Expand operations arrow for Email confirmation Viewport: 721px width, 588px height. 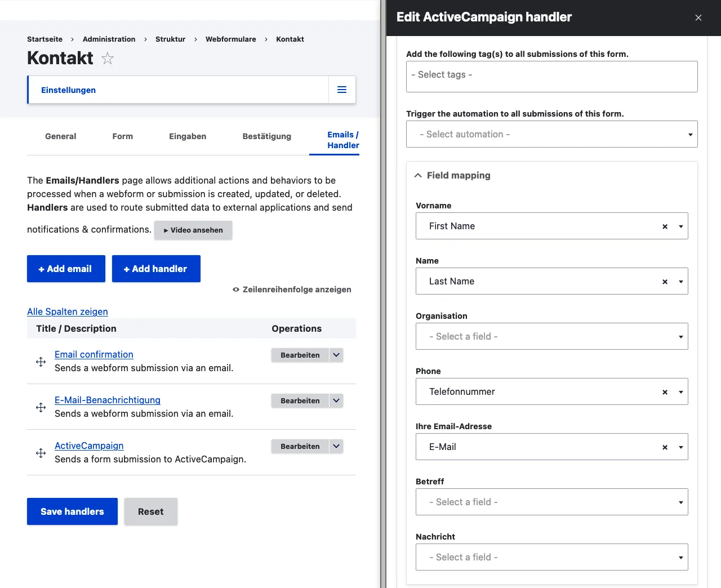tap(336, 355)
